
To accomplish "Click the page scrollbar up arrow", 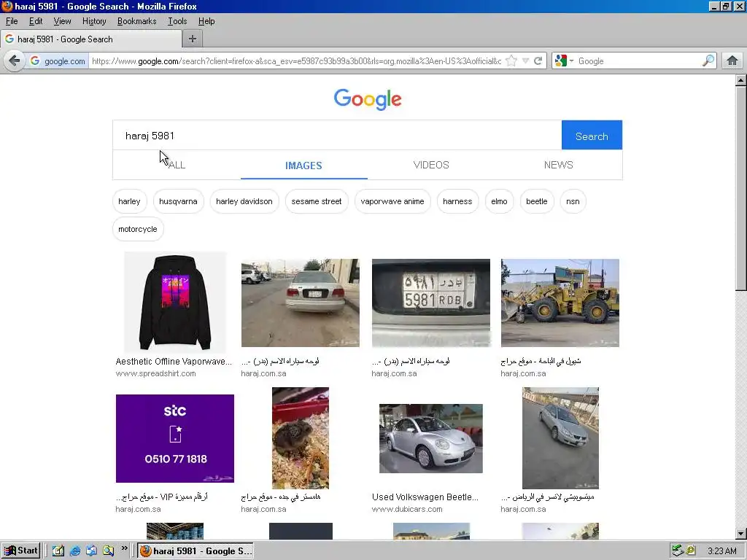I will [741, 80].
